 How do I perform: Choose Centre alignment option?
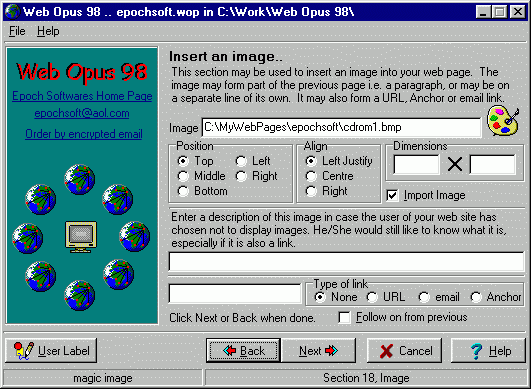pos(311,176)
